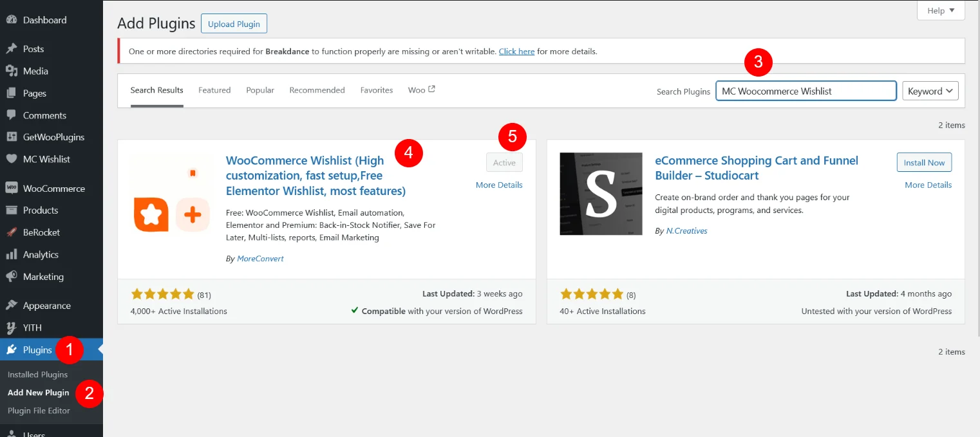The width and height of the screenshot is (980, 437).
Task: Click the WooCommerce Wishlist plugin thumbnail
Action: click(172, 194)
